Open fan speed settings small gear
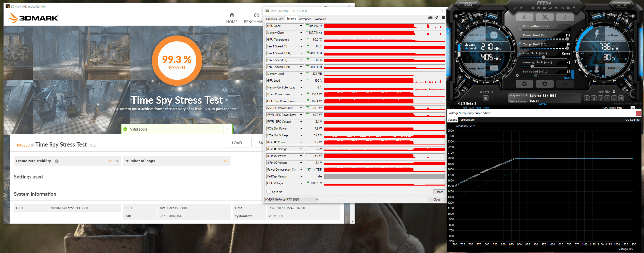 pos(517,75)
